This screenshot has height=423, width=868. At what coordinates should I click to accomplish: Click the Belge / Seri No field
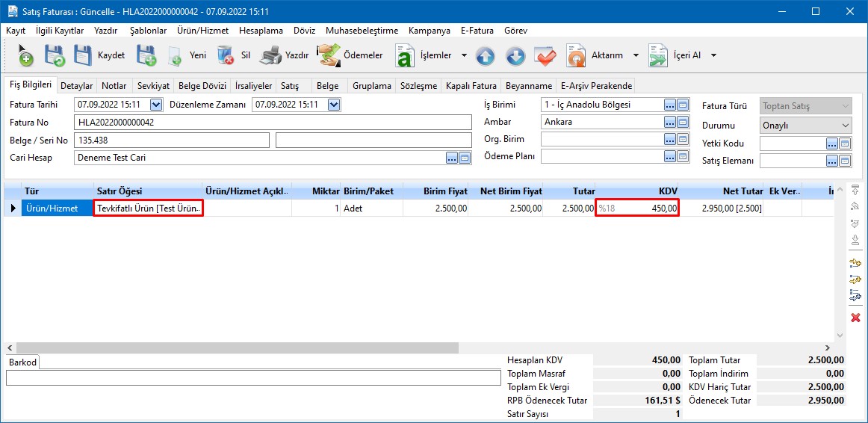172,141
